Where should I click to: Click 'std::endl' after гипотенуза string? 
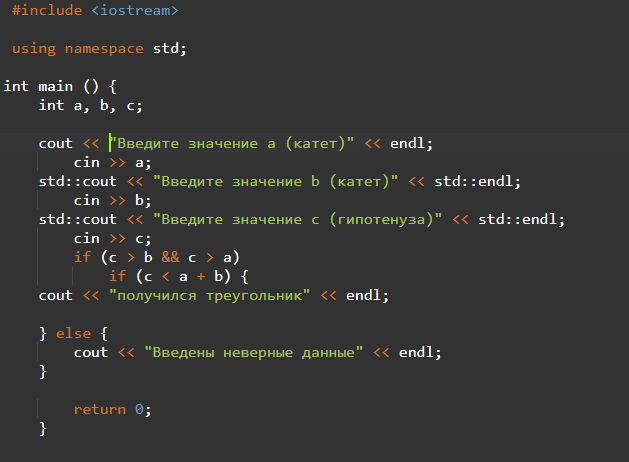517,220
